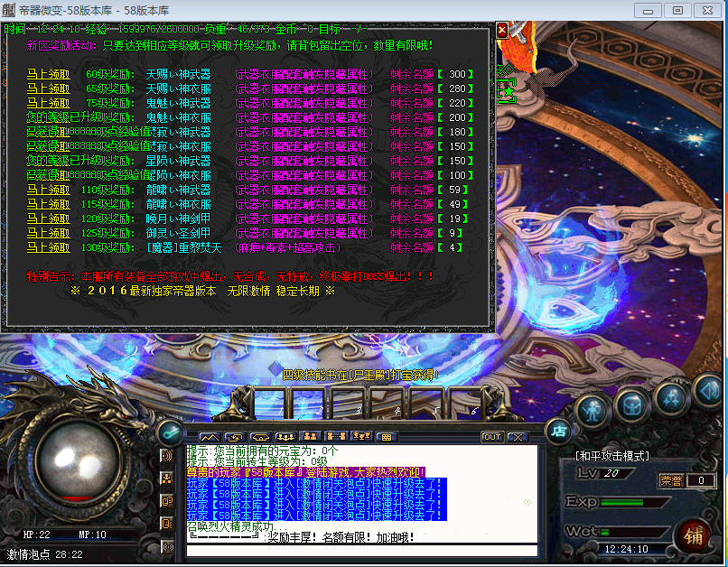Open the red 铺 stall button

tap(693, 536)
